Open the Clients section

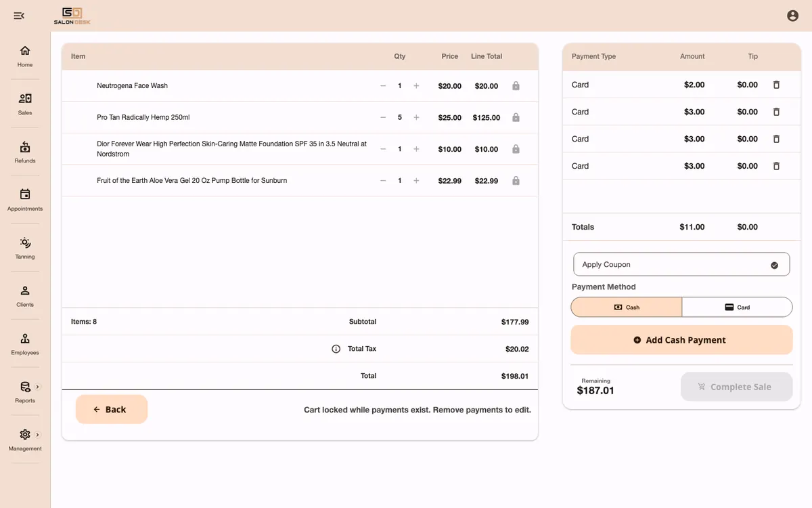(x=25, y=296)
